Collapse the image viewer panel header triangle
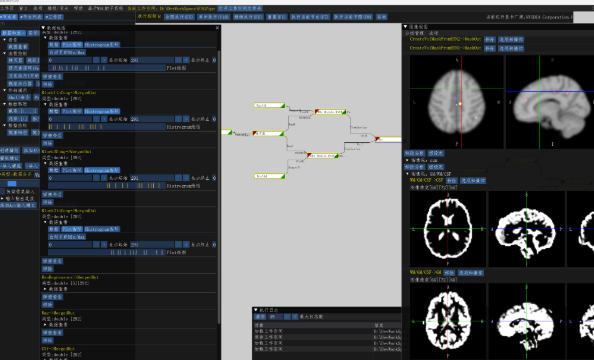 405,27
